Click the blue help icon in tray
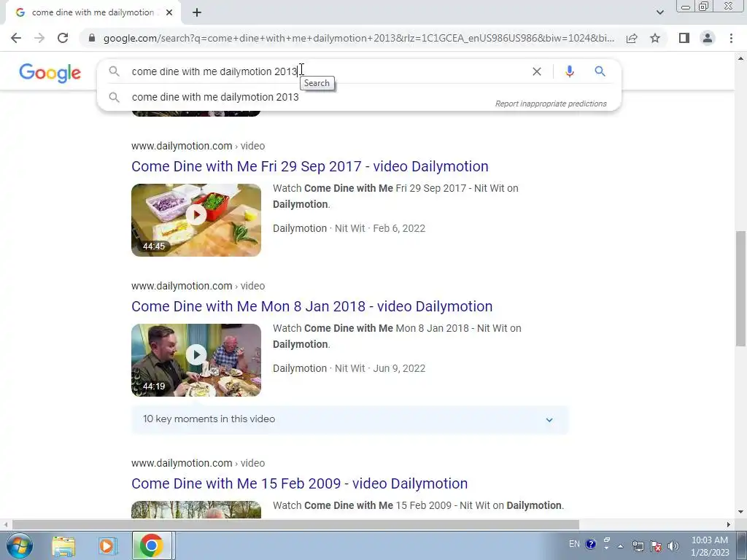This screenshot has height=560, width=747. pyautogui.click(x=590, y=544)
